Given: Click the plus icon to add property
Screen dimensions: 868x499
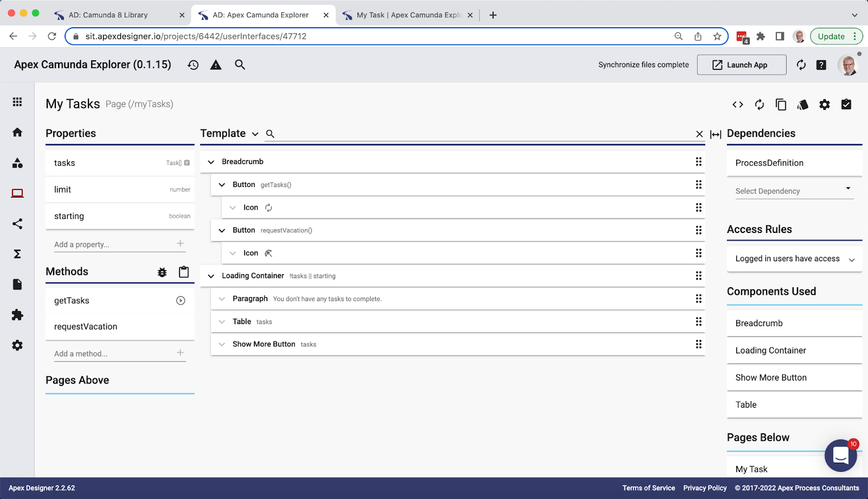Looking at the screenshot, I should coord(180,244).
